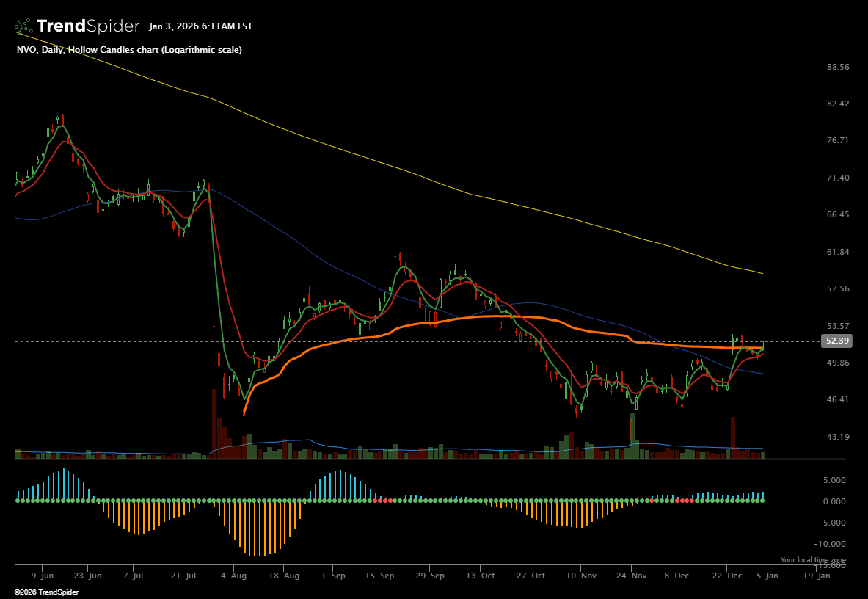
Task: Click the tall green volume bar in late November
Action: pos(631,435)
